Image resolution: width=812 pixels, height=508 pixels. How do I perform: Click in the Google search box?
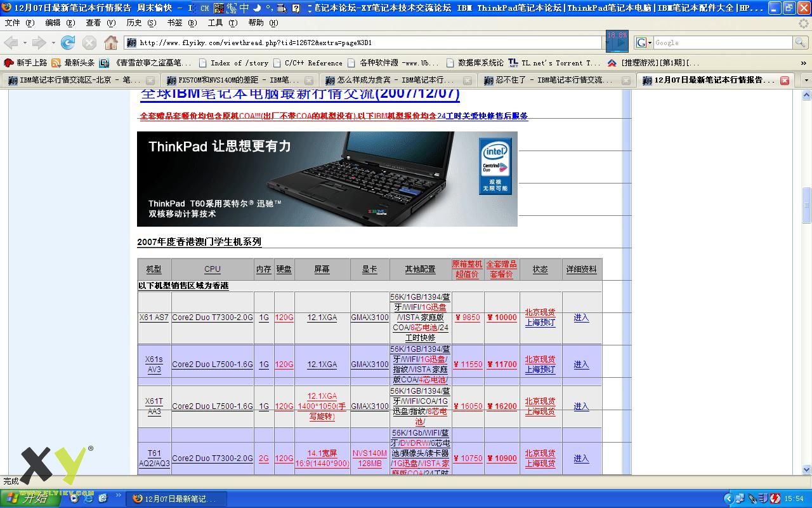[x=723, y=43]
